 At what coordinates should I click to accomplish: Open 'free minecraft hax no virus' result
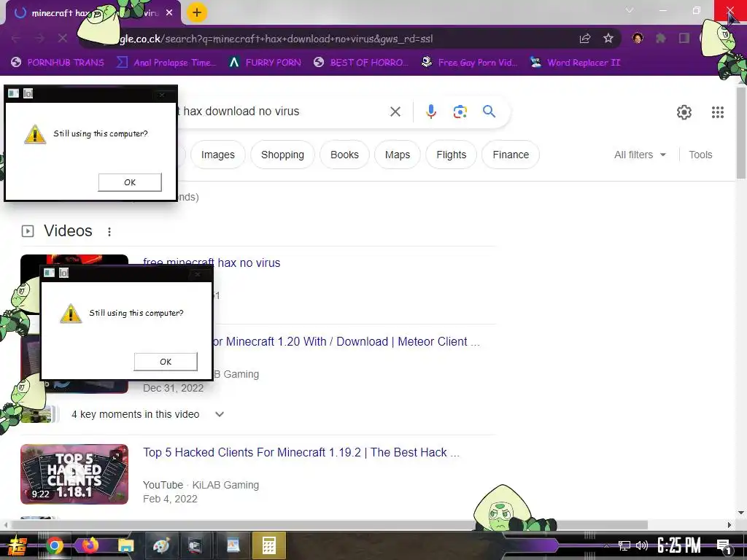click(212, 262)
